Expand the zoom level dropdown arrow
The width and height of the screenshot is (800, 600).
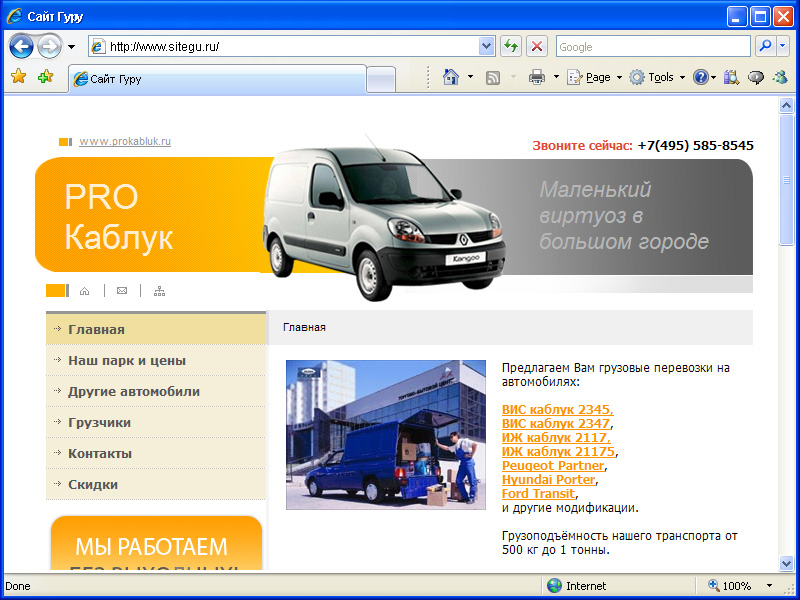click(x=770, y=586)
